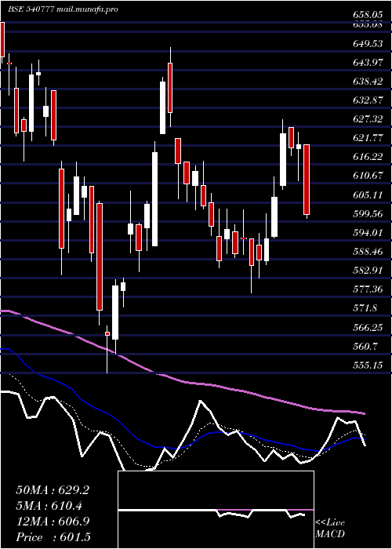
Task: Click the 658.05 price axis label
Action: pyautogui.click(x=368, y=15)
